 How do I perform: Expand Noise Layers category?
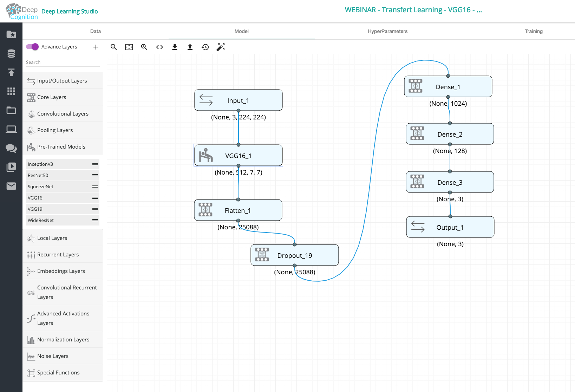[x=63, y=356]
